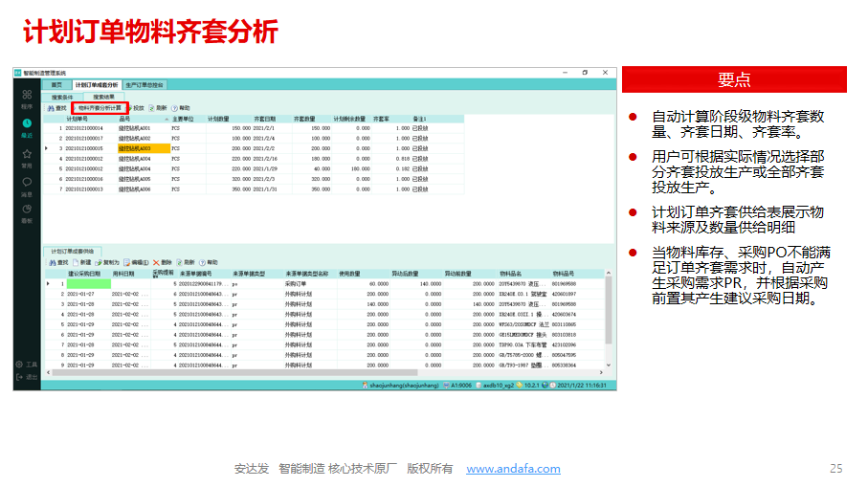Click the 物料齐套分析计算 button
The width and height of the screenshot is (868, 487).
point(100,108)
